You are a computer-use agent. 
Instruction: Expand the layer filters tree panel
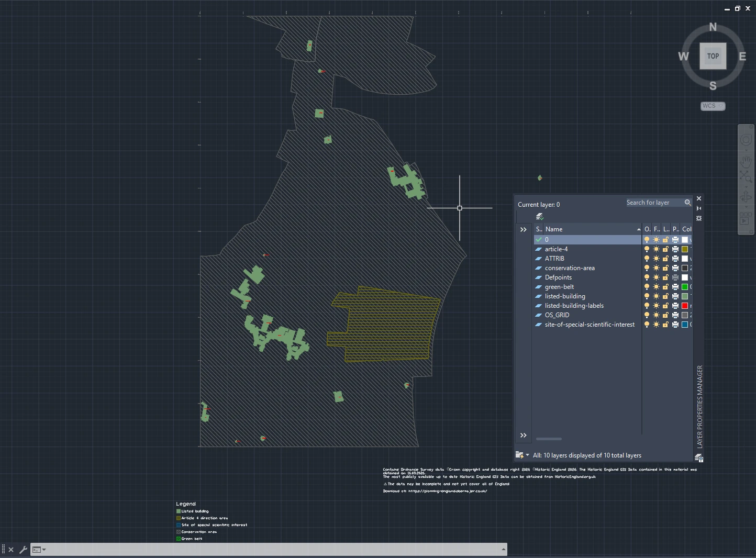coord(523,230)
